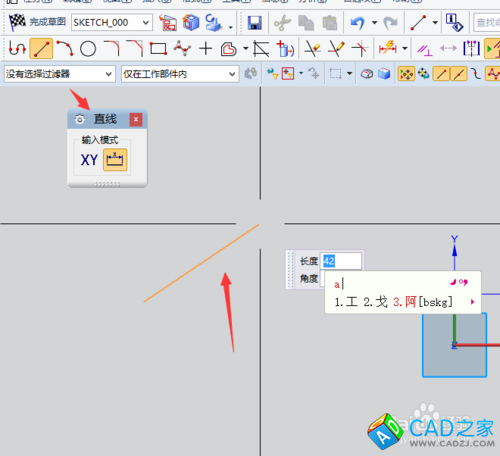The image size is (500, 456).
Task: Close the 直线 dialog
Action: pyautogui.click(x=136, y=119)
